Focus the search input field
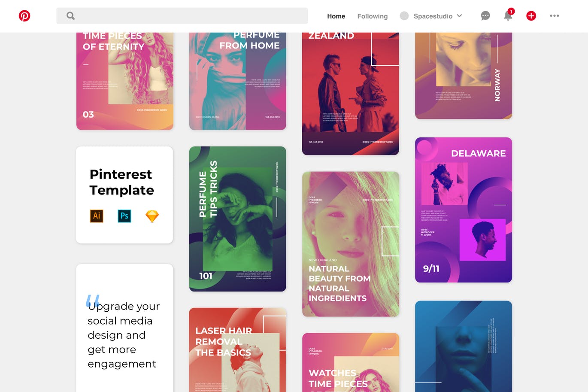Screen dimensions: 588x392 click(189, 16)
